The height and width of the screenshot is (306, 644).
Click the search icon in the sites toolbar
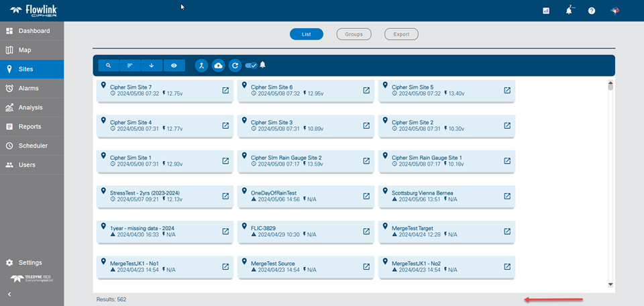point(109,66)
